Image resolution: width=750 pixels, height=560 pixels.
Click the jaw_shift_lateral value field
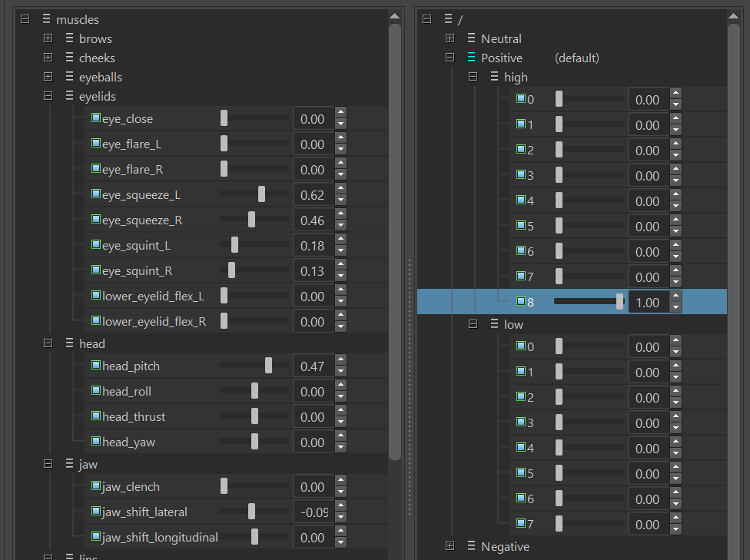click(x=313, y=512)
